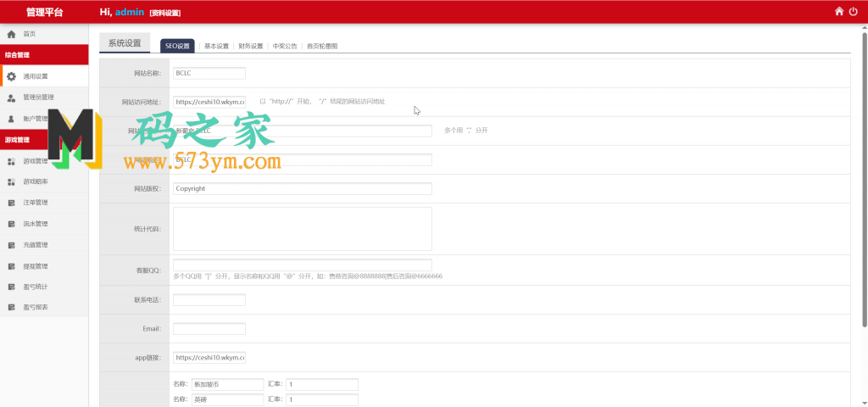Click the 系统设置 page heading
Viewport: 868px width, 407px height.
(x=125, y=43)
